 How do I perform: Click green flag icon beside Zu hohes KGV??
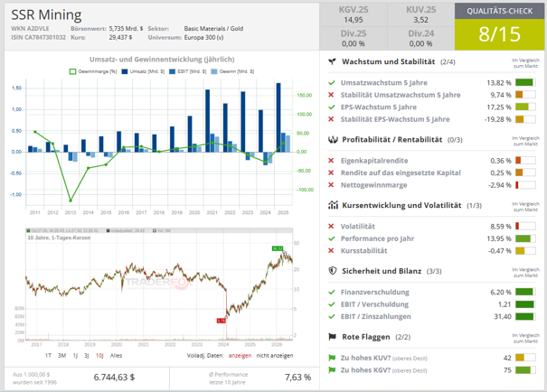click(x=332, y=369)
